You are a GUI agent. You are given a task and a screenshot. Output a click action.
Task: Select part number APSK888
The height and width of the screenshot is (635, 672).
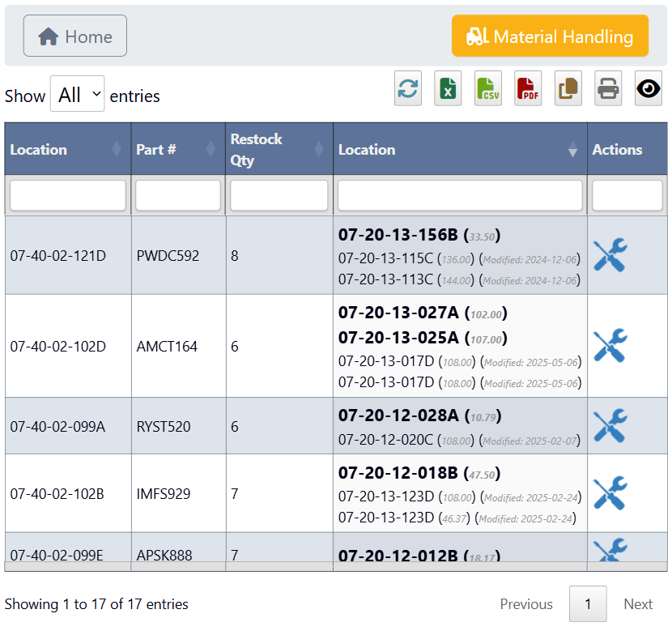click(x=164, y=555)
